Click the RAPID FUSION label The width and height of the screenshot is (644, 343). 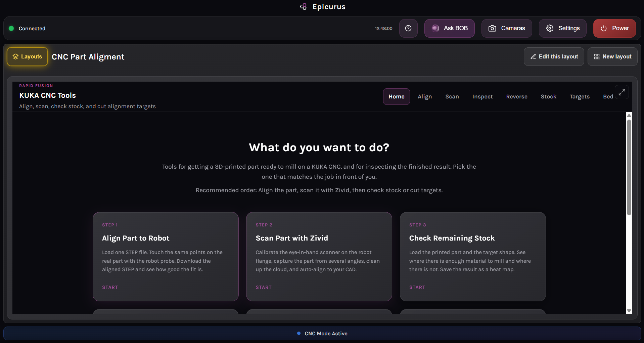click(36, 86)
